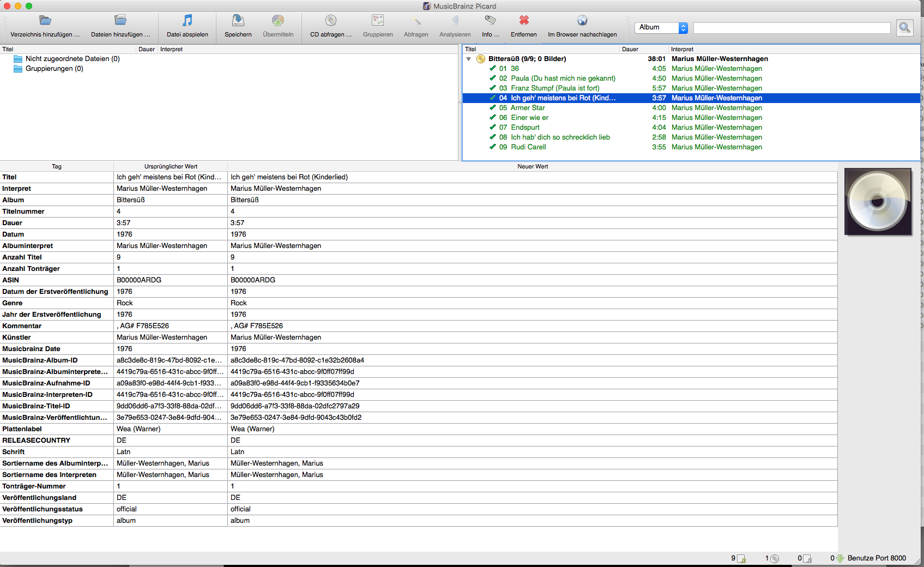Click the Veröffentlichungsstatus new value official

point(240,509)
